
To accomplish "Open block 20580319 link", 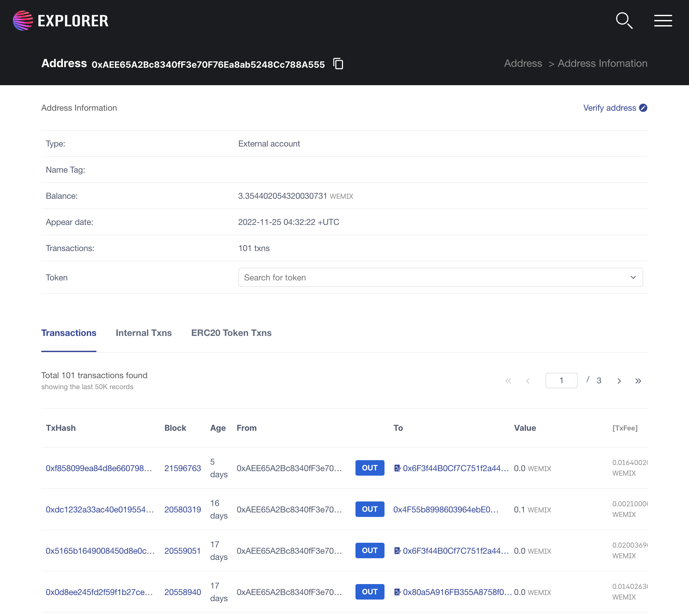I will [x=182, y=510].
